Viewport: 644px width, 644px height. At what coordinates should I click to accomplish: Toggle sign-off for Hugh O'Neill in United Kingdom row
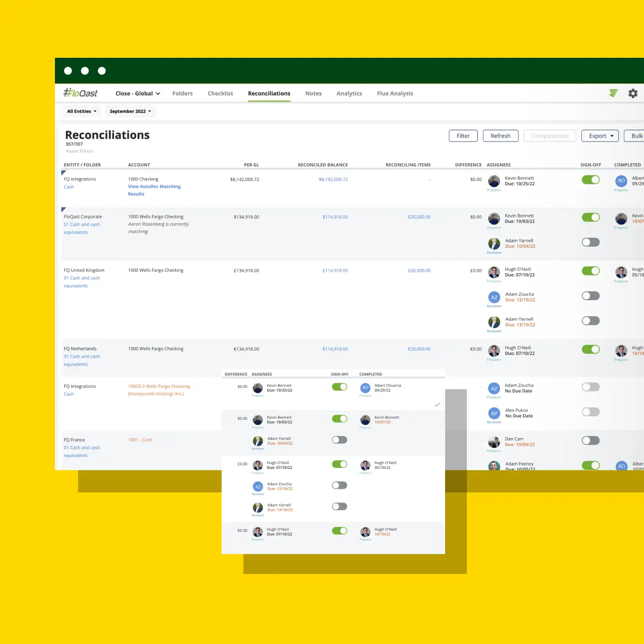(x=590, y=271)
